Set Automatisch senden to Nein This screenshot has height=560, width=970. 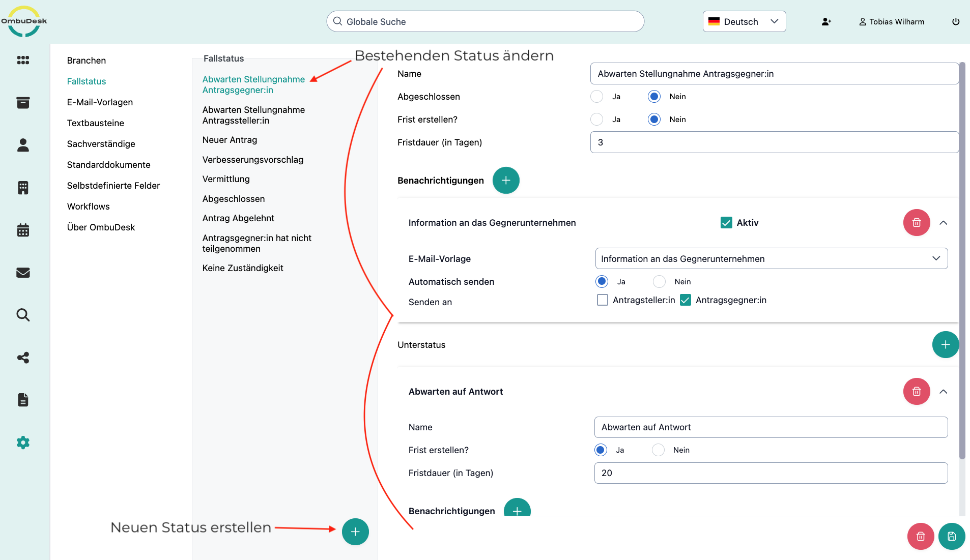[660, 282]
